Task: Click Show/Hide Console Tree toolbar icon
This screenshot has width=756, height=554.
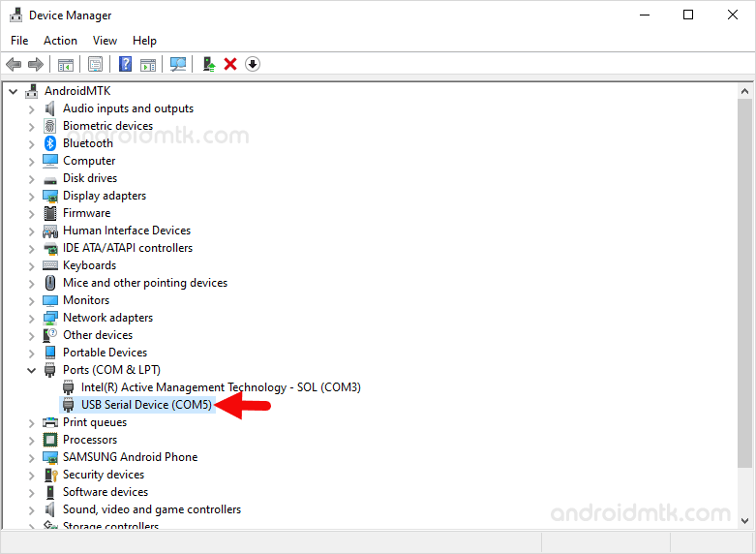Action: click(66, 64)
